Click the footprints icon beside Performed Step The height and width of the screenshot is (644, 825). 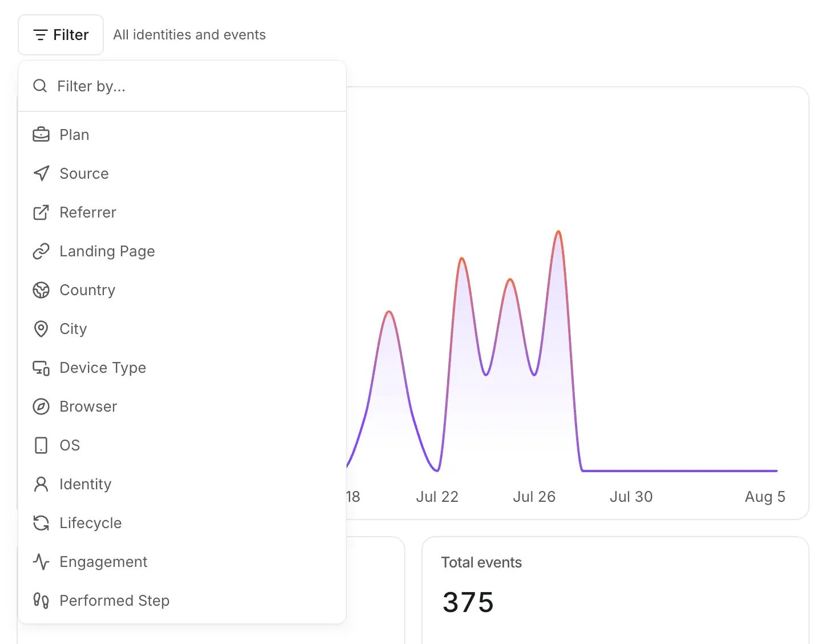click(x=41, y=601)
